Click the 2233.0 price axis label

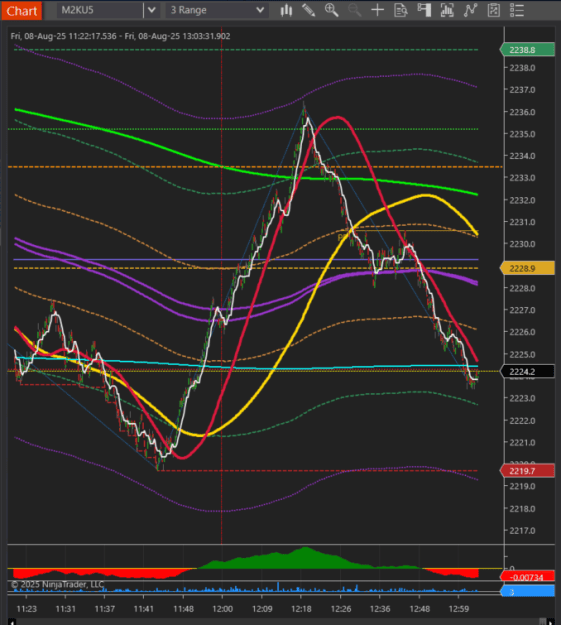pyautogui.click(x=522, y=178)
